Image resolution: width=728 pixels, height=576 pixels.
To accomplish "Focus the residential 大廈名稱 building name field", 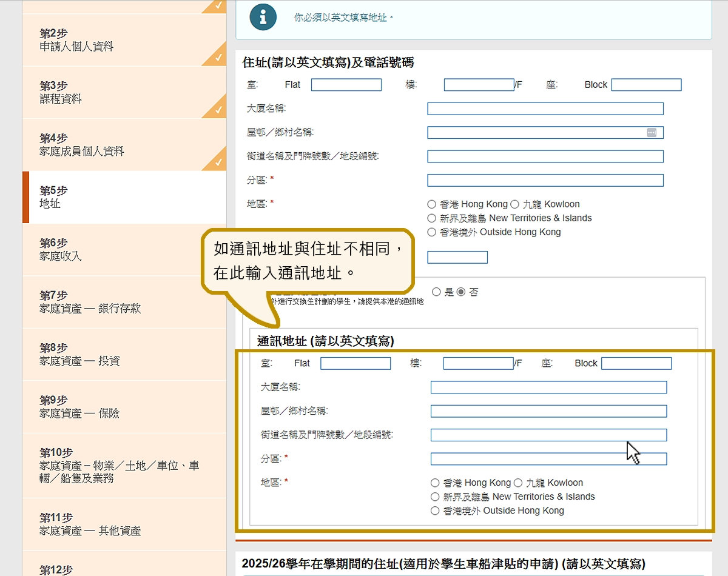I will click(545, 109).
